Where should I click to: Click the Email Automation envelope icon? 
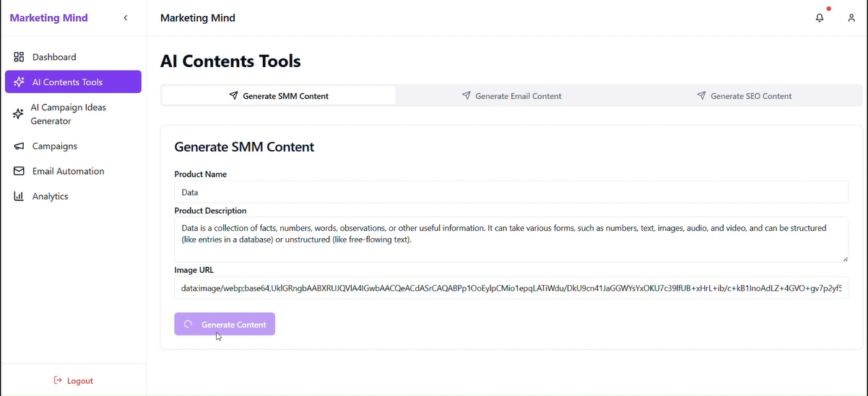coord(19,171)
